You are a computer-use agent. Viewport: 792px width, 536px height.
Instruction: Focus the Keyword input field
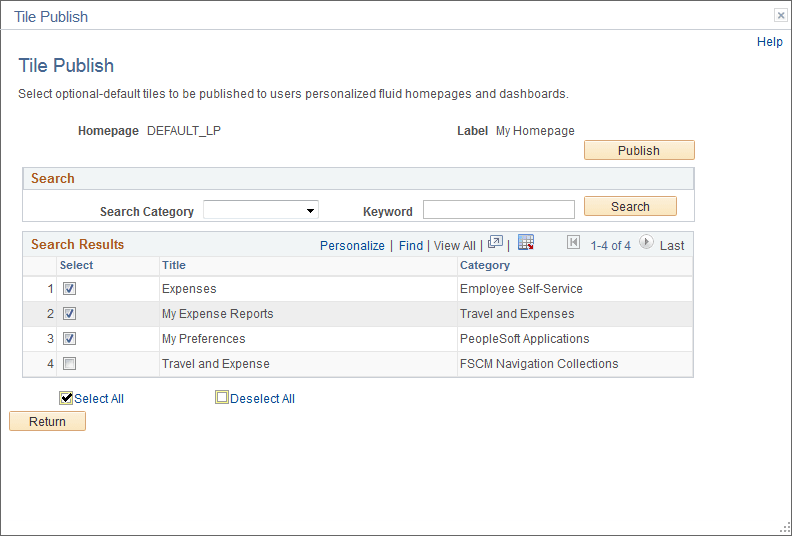(x=498, y=210)
